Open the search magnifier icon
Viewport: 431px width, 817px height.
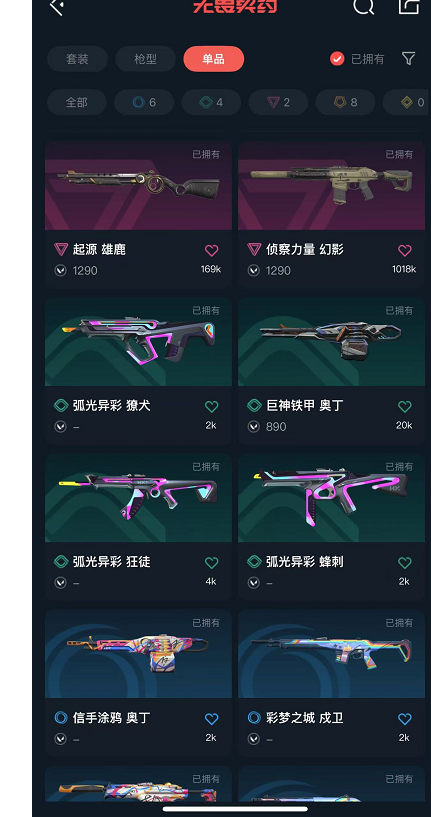[364, 6]
